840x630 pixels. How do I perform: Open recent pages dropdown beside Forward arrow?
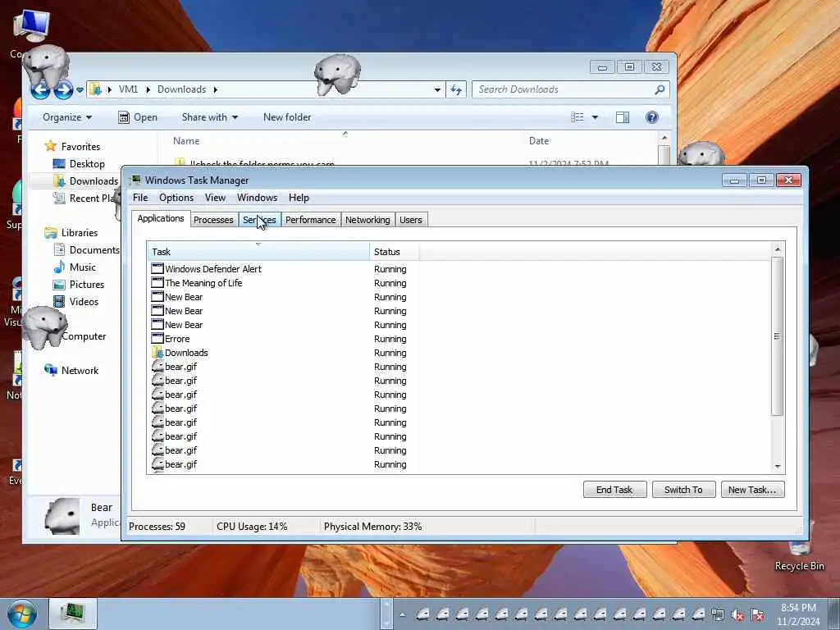click(80, 90)
